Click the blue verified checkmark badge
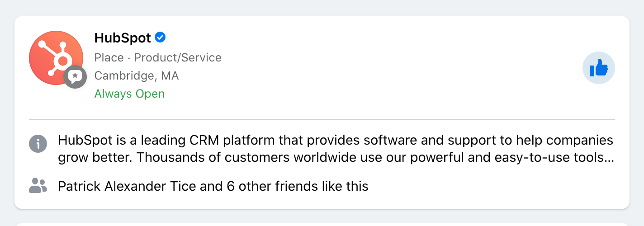The width and height of the screenshot is (644, 226). [x=160, y=38]
